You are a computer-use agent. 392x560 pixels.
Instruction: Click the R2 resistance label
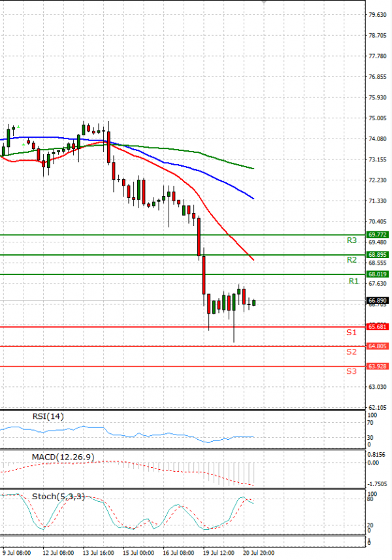coord(351,260)
